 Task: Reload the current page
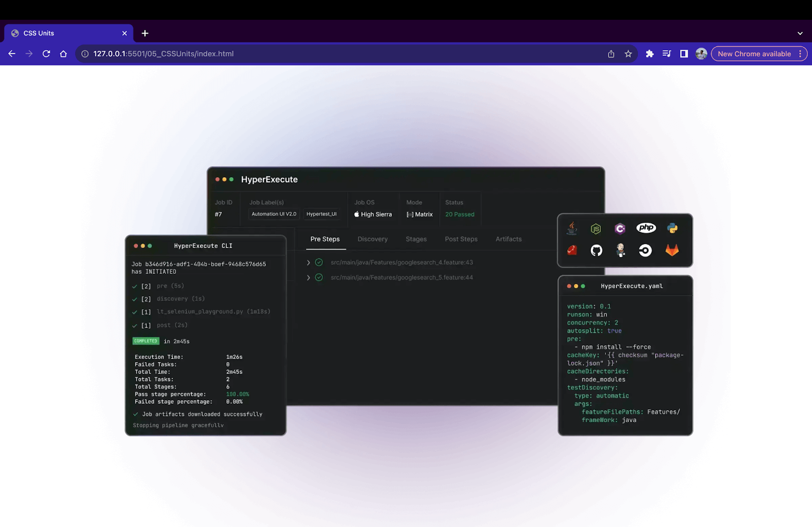(x=46, y=54)
